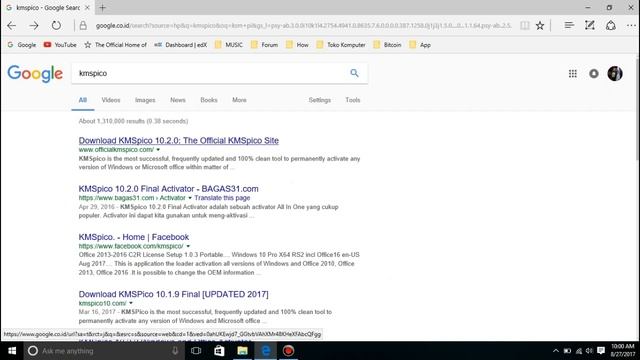Click the Google search magnifier button

tap(354, 73)
